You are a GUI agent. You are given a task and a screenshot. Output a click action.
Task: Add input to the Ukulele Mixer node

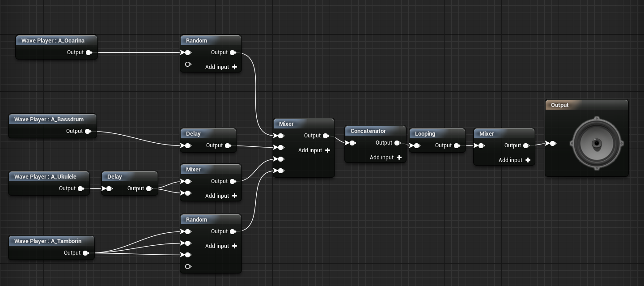point(221,196)
